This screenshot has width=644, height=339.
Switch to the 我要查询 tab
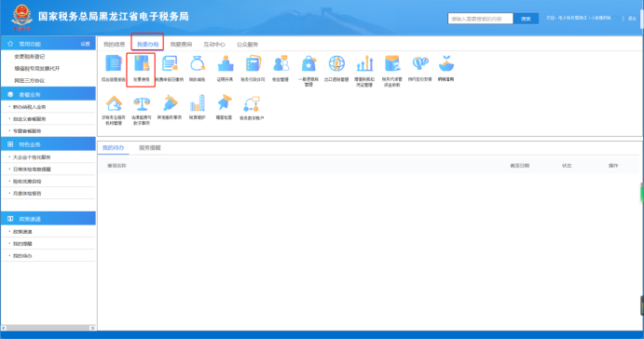[181, 45]
